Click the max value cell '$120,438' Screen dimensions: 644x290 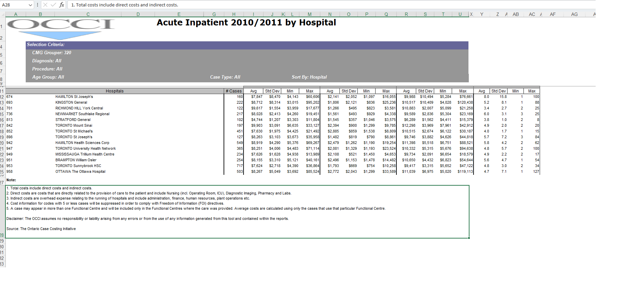pyautogui.click(x=465, y=103)
